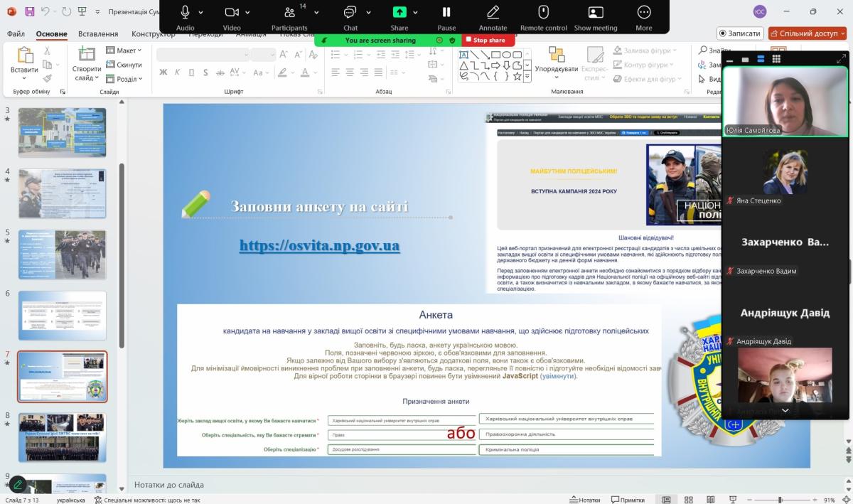
Task: Open Zoom Annotate tool
Action: 493,17
